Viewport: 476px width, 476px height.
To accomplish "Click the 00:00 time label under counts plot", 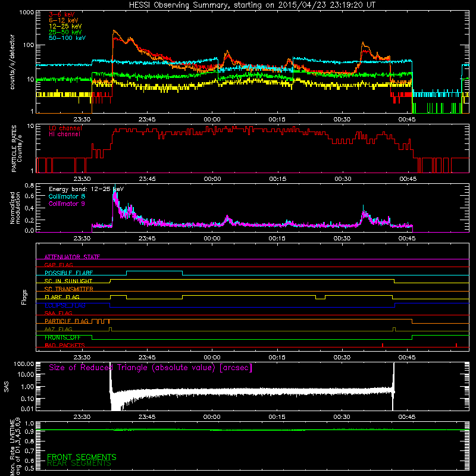I will [x=212, y=120].
